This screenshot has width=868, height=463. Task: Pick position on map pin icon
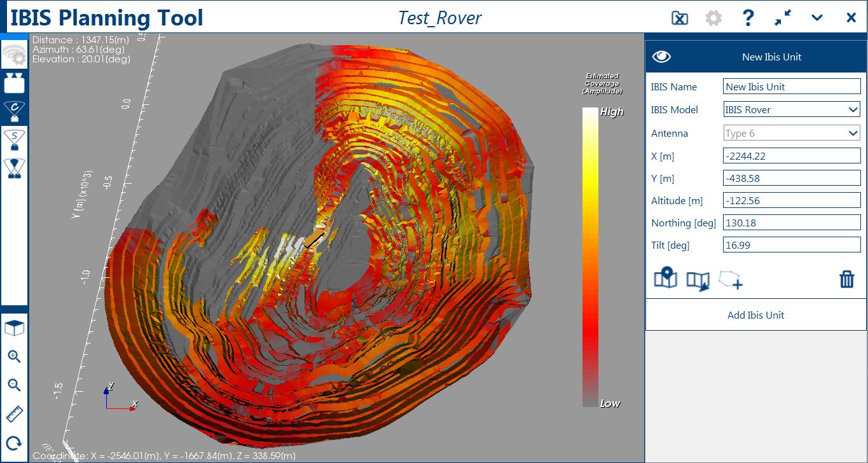(x=665, y=279)
